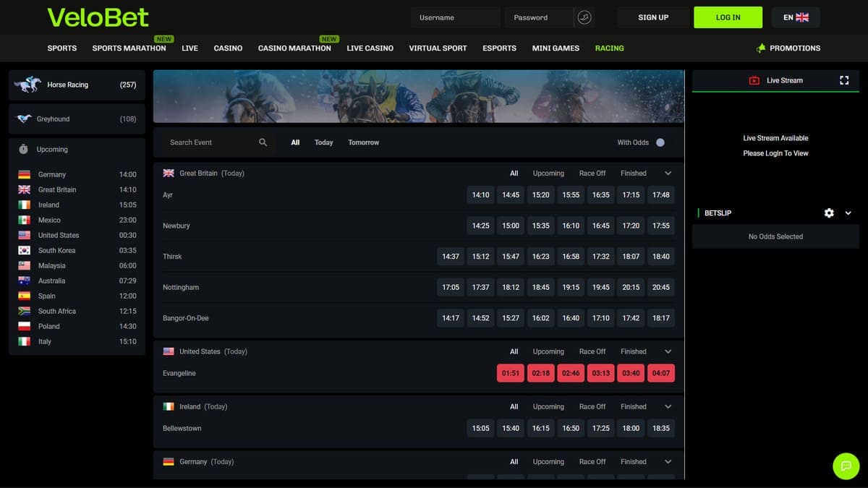Show Race Off filter for United States
This screenshot has height=488, width=868.
coord(592,351)
